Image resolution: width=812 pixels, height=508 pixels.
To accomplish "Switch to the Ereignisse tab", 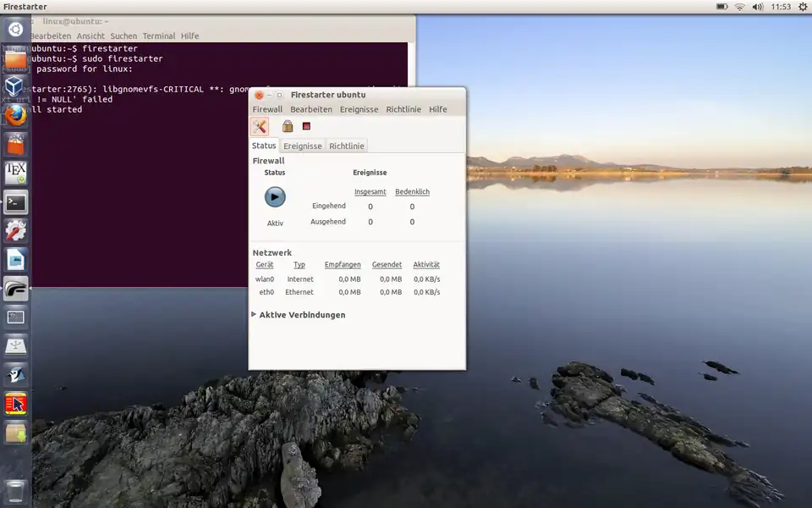I will point(303,146).
